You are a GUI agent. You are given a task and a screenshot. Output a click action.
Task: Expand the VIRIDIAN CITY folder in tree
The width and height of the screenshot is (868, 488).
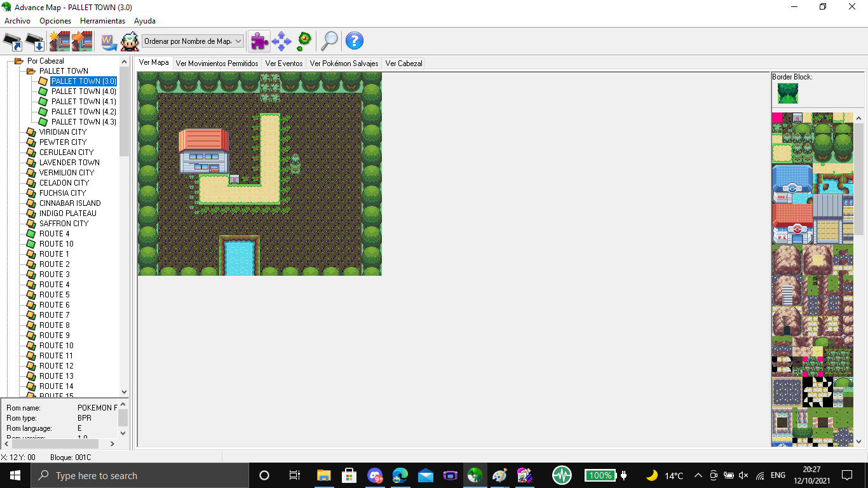(31, 132)
